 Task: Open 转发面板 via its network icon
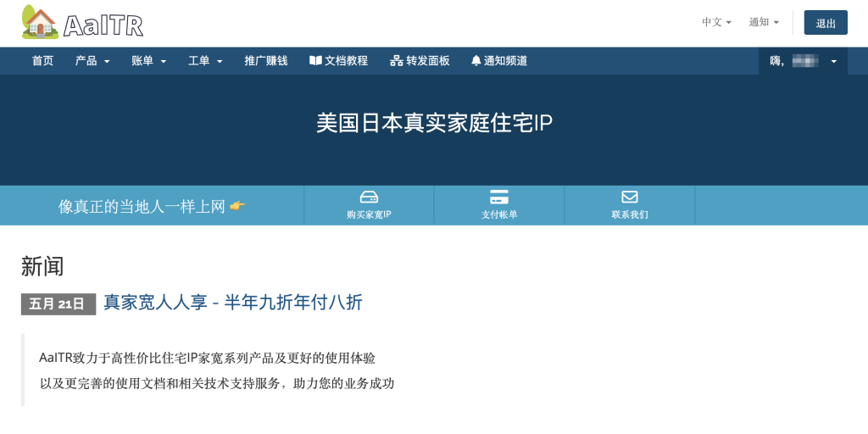coord(397,61)
